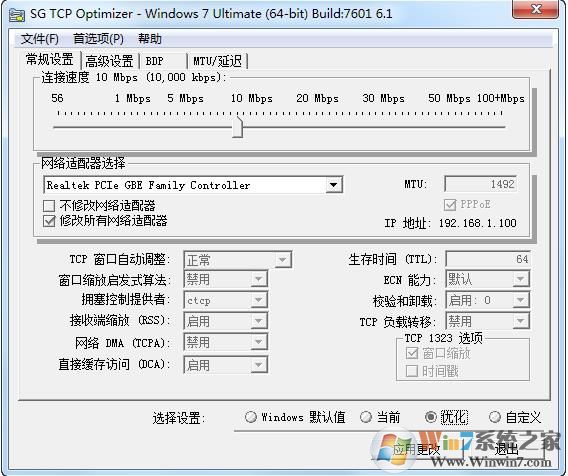Screen dimensions: 568x476
Task: Click the 100+Mbps slider label
Action: (x=501, y=98)
